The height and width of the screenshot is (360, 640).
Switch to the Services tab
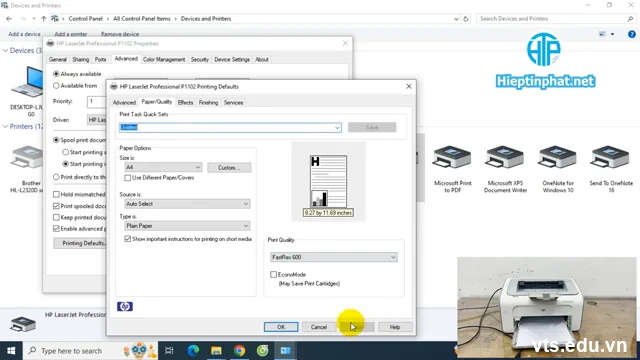pyautogui.click(x=233, y=102)
